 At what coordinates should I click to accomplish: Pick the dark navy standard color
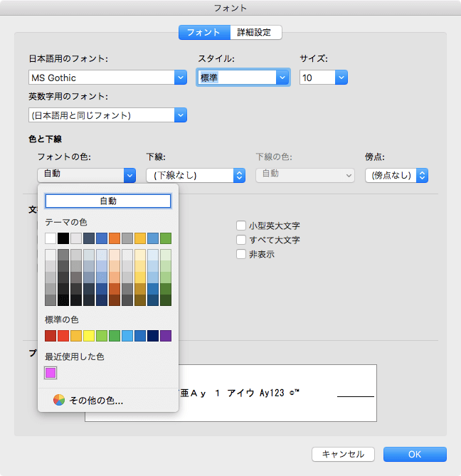coord(153,336)
